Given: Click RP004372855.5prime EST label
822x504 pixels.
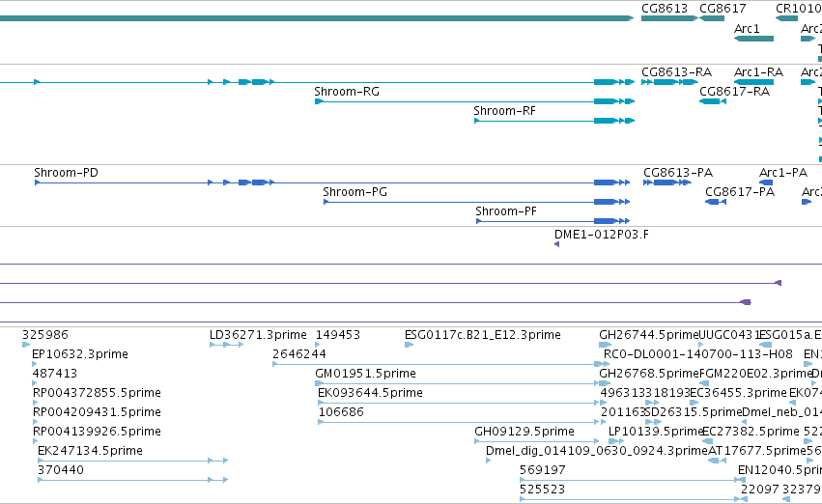Looking at the screenshot, I should click(97, 393).
